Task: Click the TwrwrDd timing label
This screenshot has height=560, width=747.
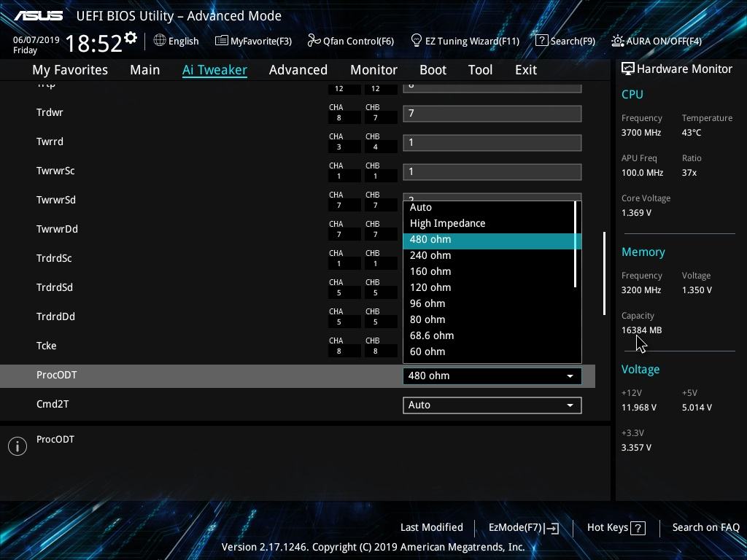Action: coord(57,229)
